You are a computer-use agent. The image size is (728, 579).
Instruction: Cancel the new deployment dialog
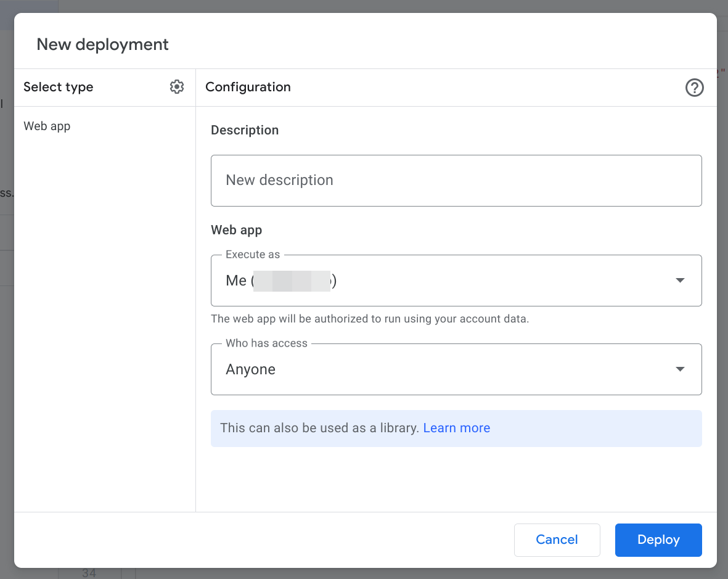(557, 540)
